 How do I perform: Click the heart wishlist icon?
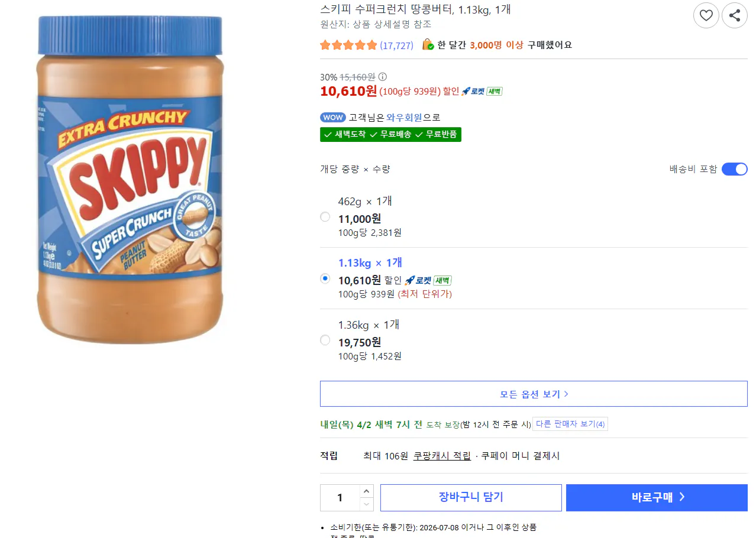point(706,15)
